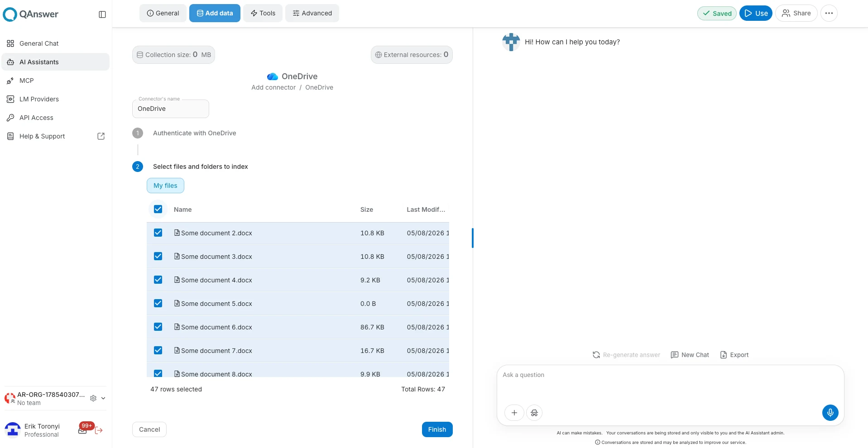Log out using the exit icon
The width and height of the screenshot is (868, 448).
point(99,430)
